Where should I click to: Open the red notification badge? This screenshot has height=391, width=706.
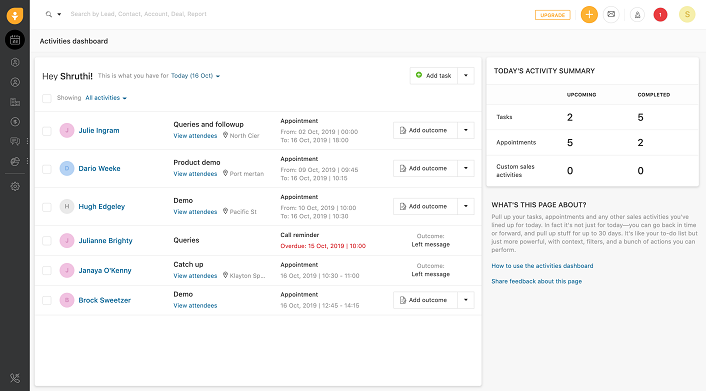tap(660, 15)
